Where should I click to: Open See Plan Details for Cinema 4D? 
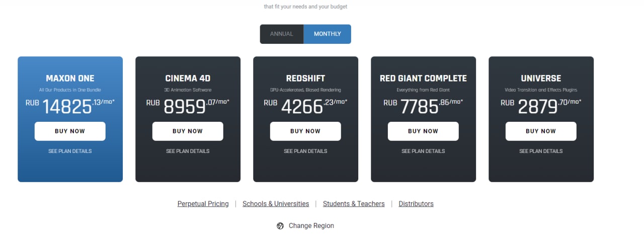(x=188, y=151)
